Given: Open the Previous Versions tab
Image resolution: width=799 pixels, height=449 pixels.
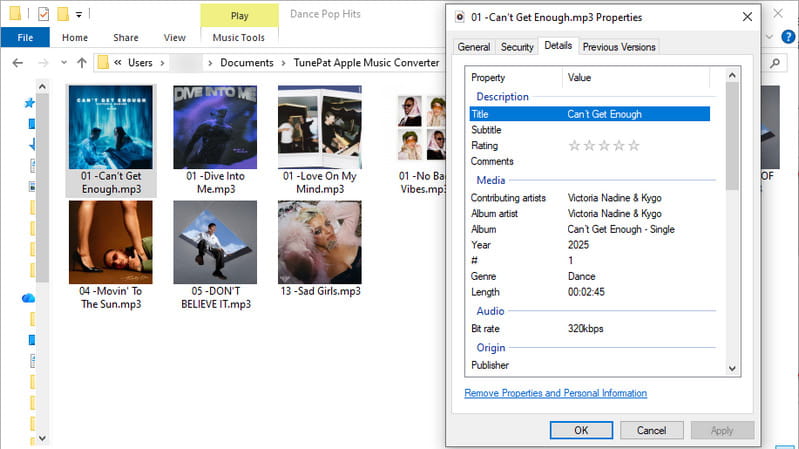Looking at the screenshot, I should click(x=619, y=47).
